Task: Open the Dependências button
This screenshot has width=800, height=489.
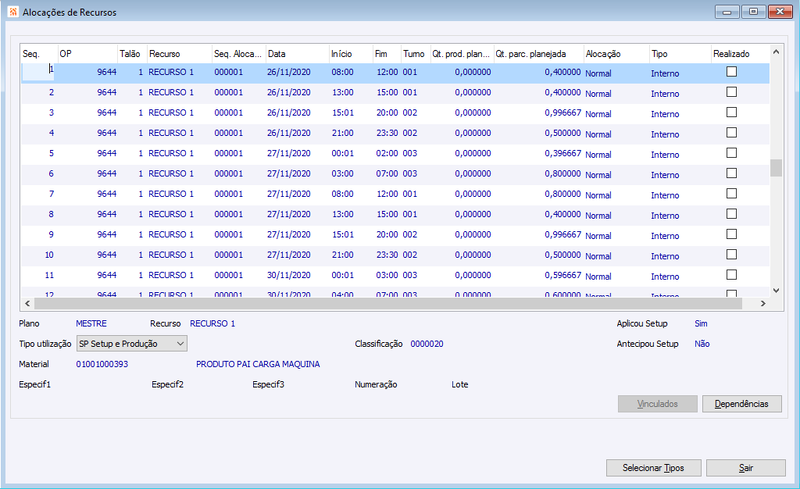Action: coord(741,404)
